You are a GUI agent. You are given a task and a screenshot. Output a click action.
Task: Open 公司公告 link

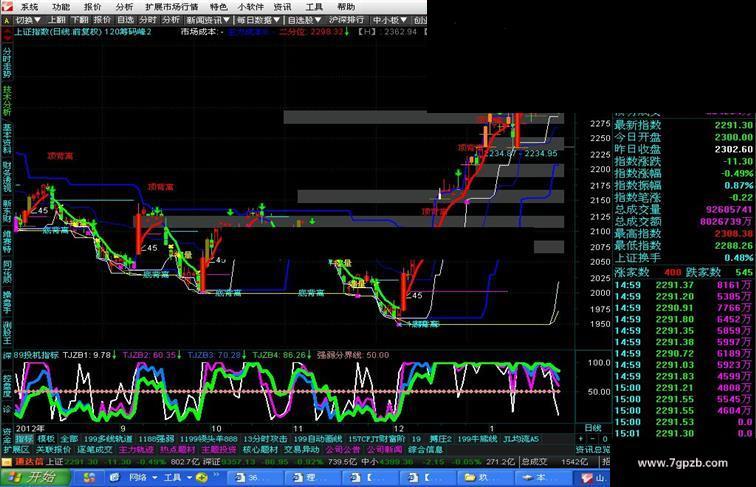click(x=343, y=449)
